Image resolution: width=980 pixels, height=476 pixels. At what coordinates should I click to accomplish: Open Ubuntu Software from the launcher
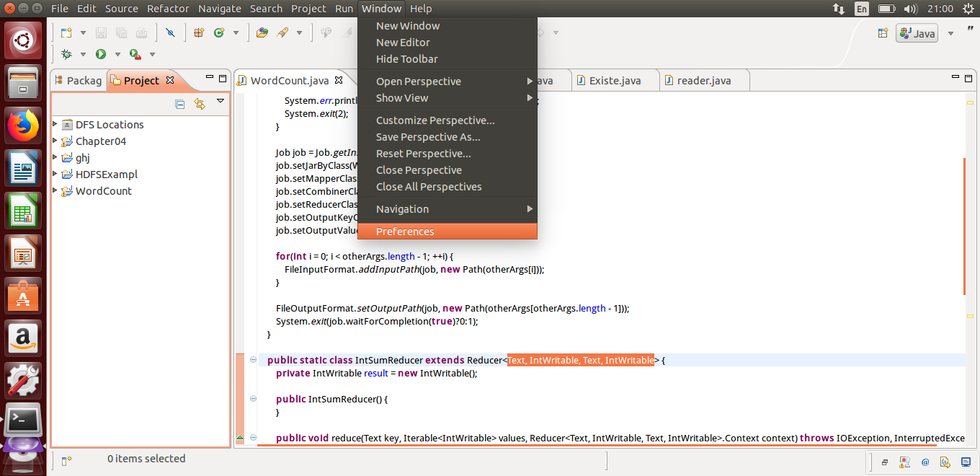23,296
